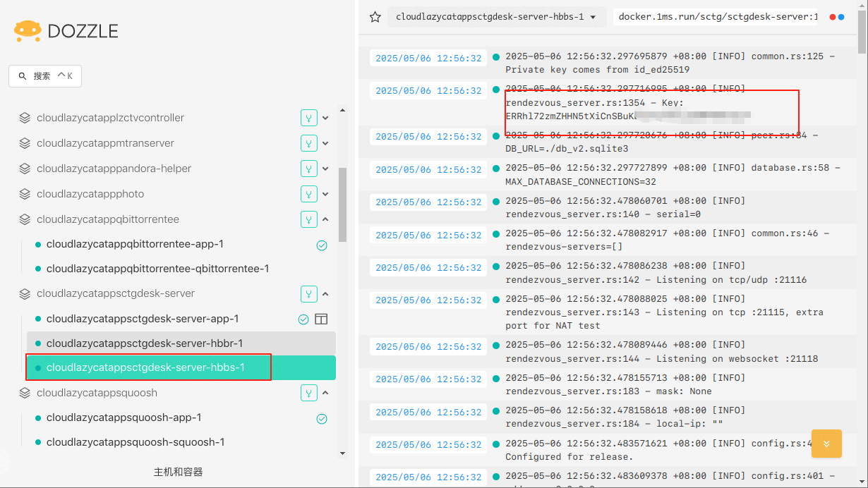
Task: Expand the cloudlazycatapplzctvcontroller stack chevron
Action: (x=325, y=118)
